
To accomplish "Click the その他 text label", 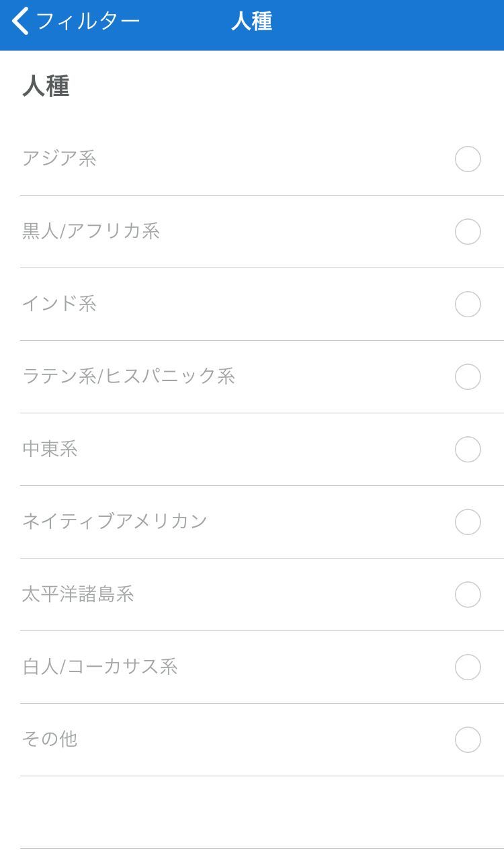I will click(x=50, y=739).
